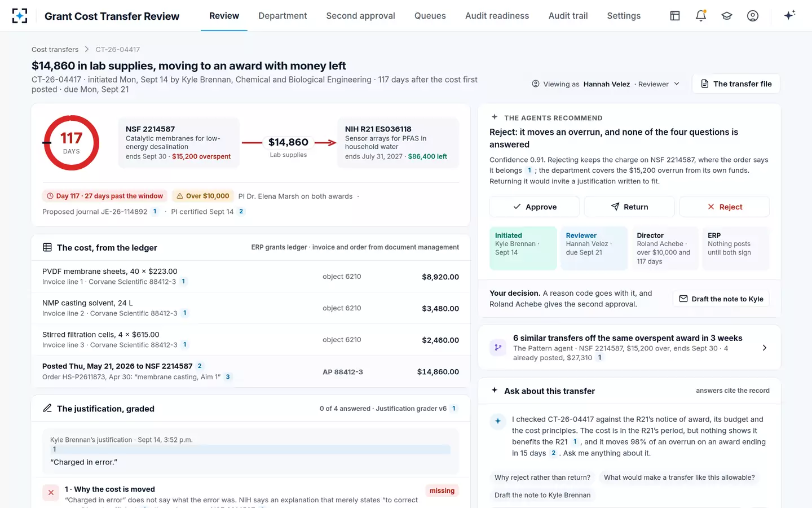Expand the 'Viewing as Hannah Velez' role dropdown
The image size is (812, 508).
[606, 84]
